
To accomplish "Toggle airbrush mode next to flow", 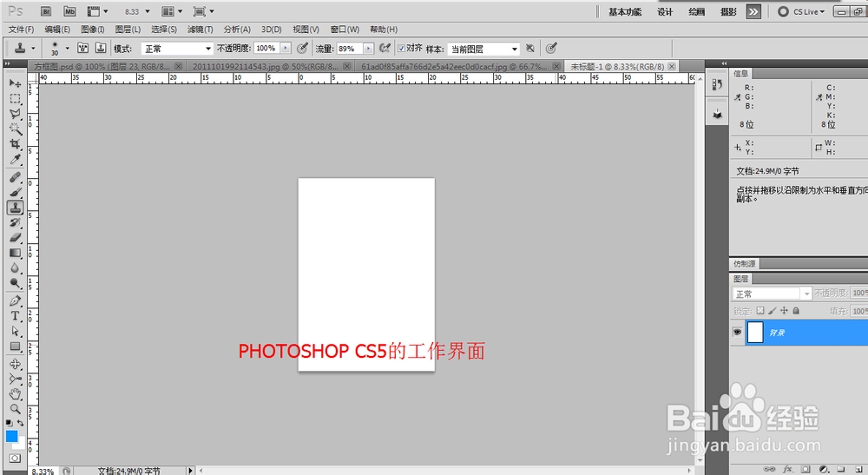I will pos(385,48).
